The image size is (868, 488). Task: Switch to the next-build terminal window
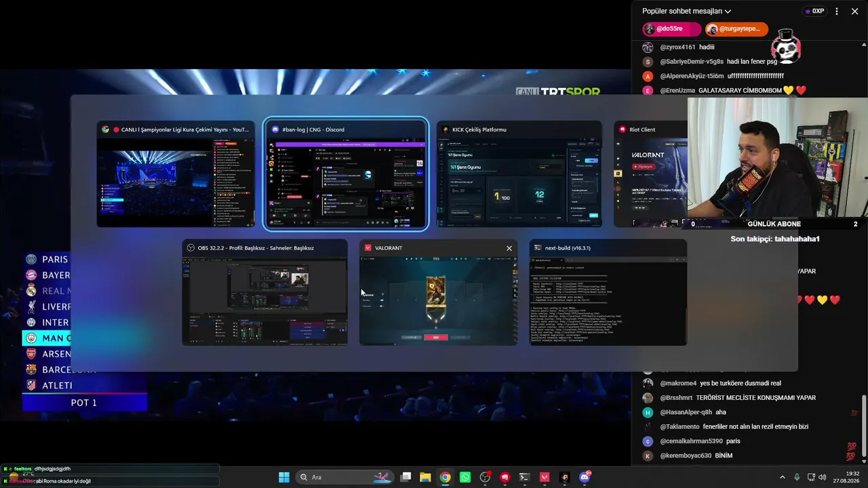point(608,293)
